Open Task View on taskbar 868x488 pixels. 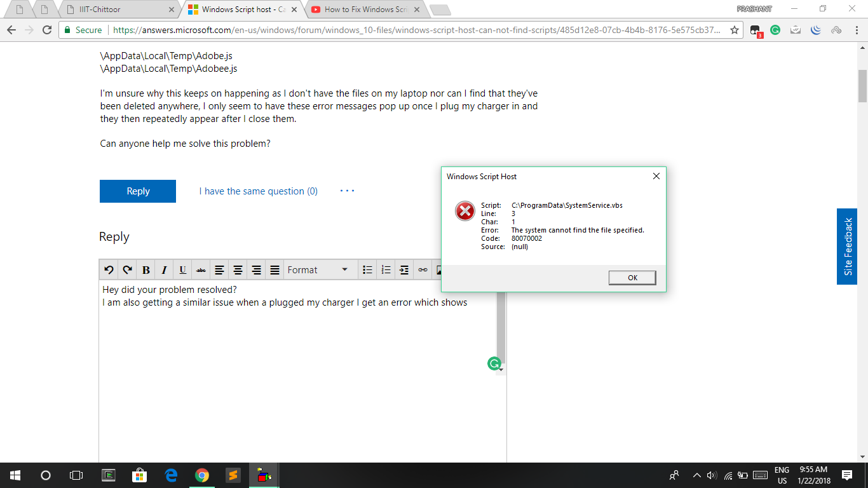[76, 475]
